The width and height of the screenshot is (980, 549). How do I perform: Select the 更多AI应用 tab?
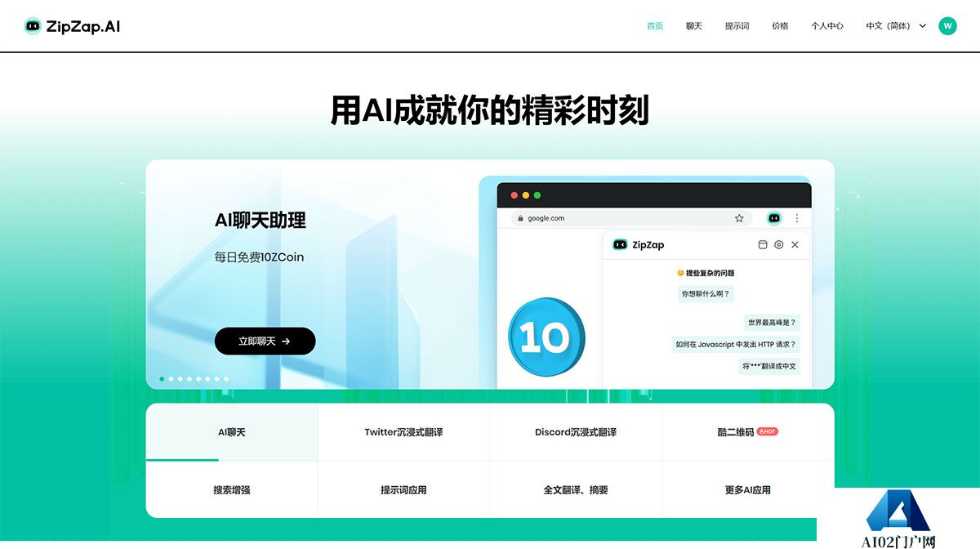click(x=748, y=489)
